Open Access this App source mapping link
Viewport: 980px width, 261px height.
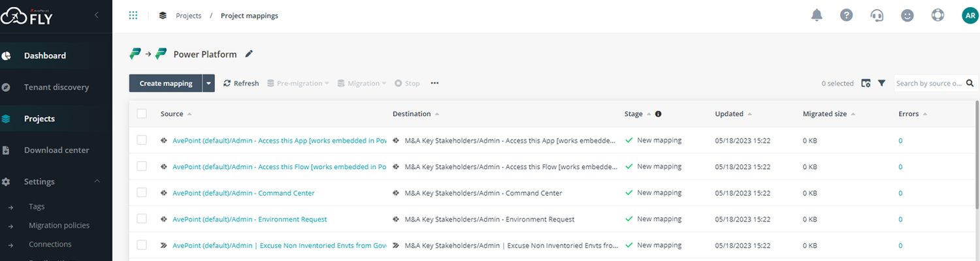tap(280, 140)
